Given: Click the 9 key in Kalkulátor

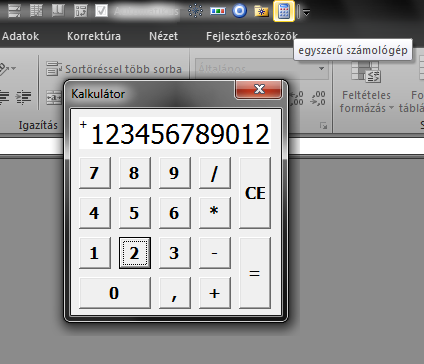Looking at the screenshot, I should 175,173.
